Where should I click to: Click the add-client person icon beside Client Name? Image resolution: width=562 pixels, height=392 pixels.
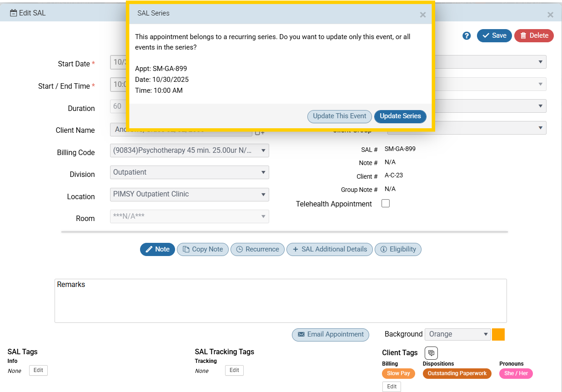259,132
